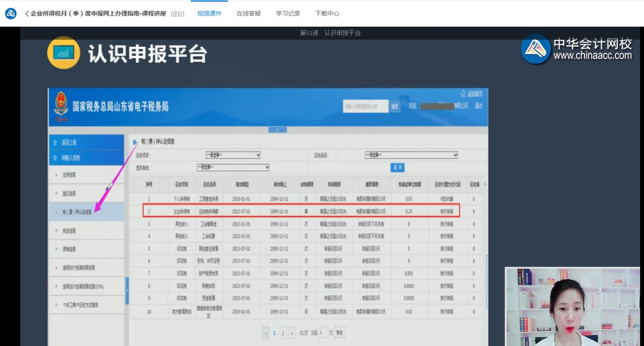Click the 增值税地方教育附加 cell

pos(209,311)
